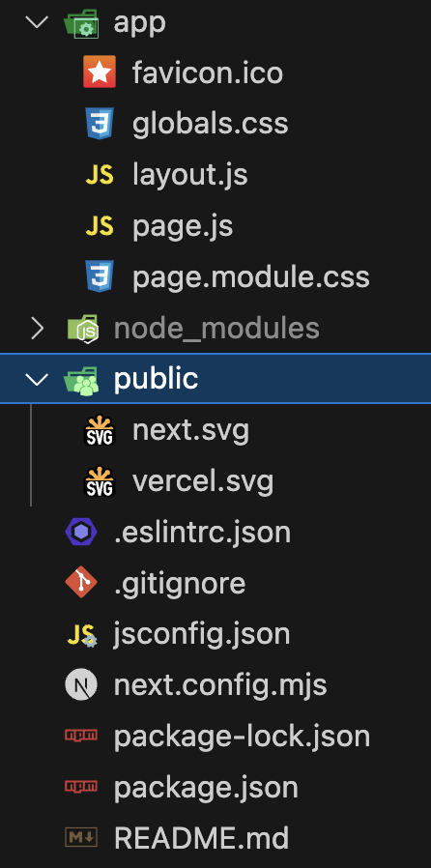Viewport: 431px width, 868px height.
Task: Select the app folder label
Action: click(139, 23)
